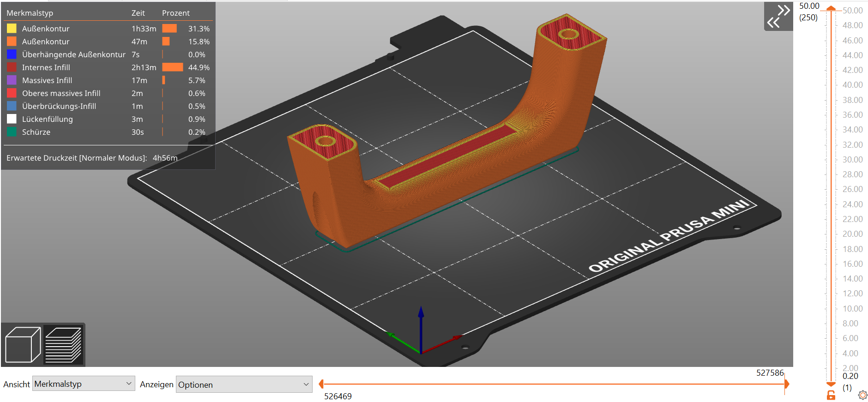Toggle the Internes Infill color swatch
Screen dimensions: 868x402
(12, 67)
